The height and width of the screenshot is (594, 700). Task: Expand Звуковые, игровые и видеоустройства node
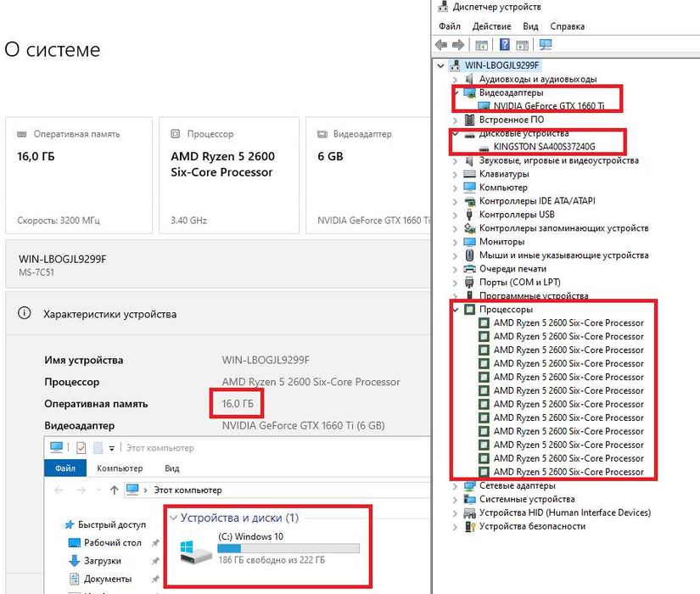point(455,160)
